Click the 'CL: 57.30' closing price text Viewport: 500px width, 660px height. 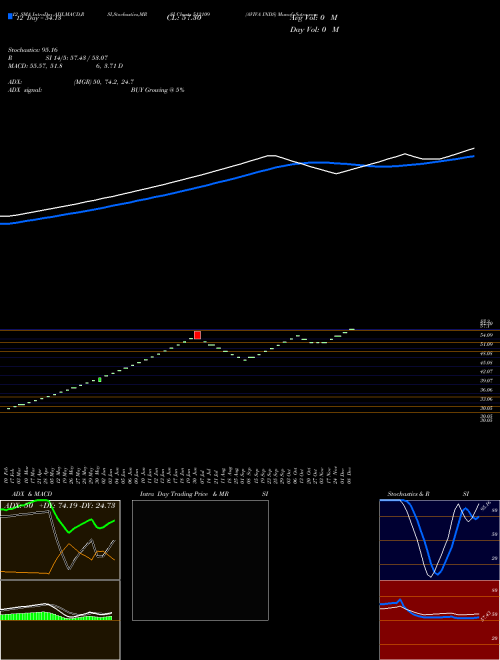click(x=184, y=18)
